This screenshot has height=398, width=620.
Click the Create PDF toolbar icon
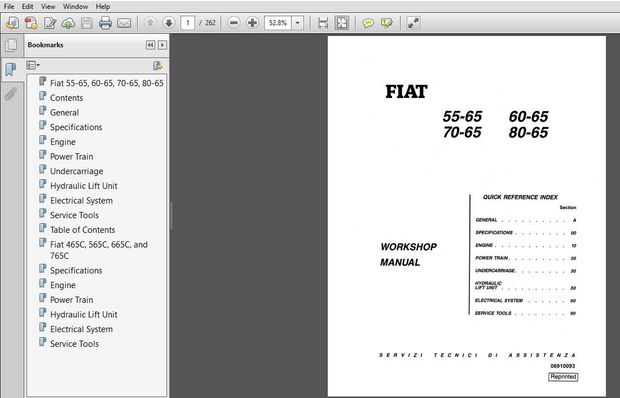12,23
